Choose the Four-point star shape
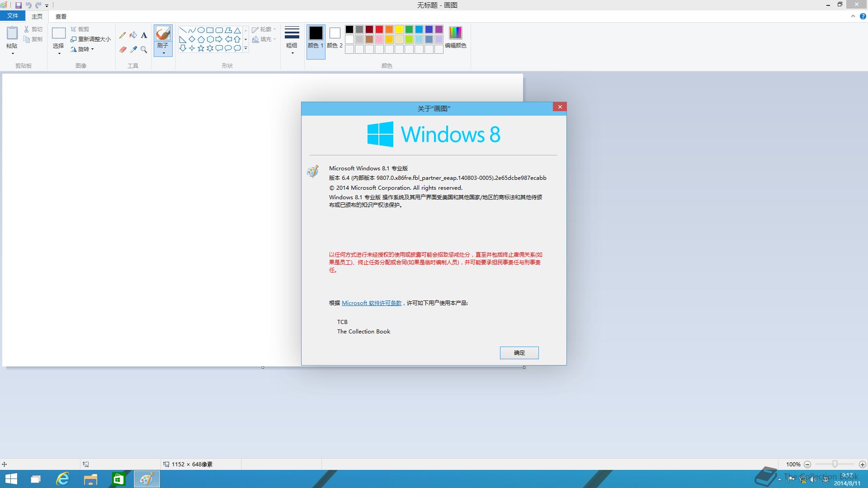The image size is (868, 488). pos(192,48)
